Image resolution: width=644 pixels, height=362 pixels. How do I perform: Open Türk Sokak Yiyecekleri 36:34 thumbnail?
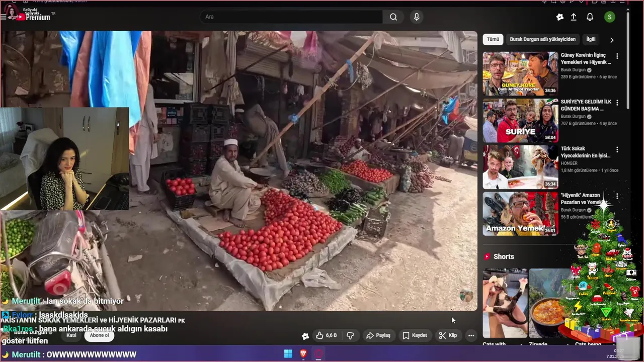[x=520, y=167]
